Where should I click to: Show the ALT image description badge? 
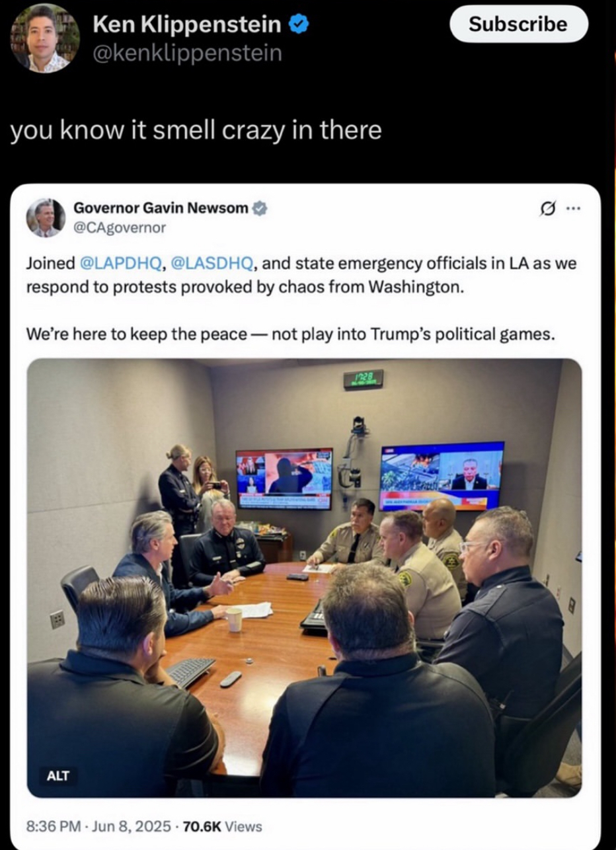58,776
